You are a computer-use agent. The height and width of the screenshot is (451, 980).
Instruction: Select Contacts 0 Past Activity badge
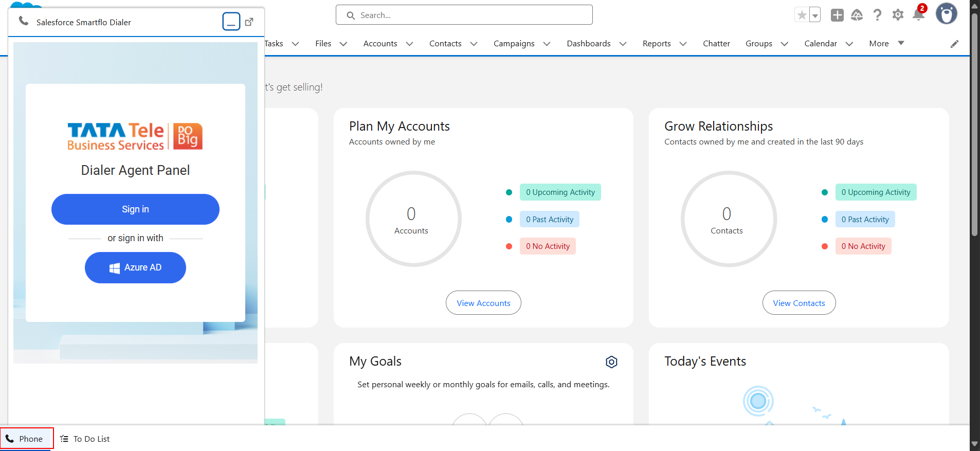[x=865, y=220]
